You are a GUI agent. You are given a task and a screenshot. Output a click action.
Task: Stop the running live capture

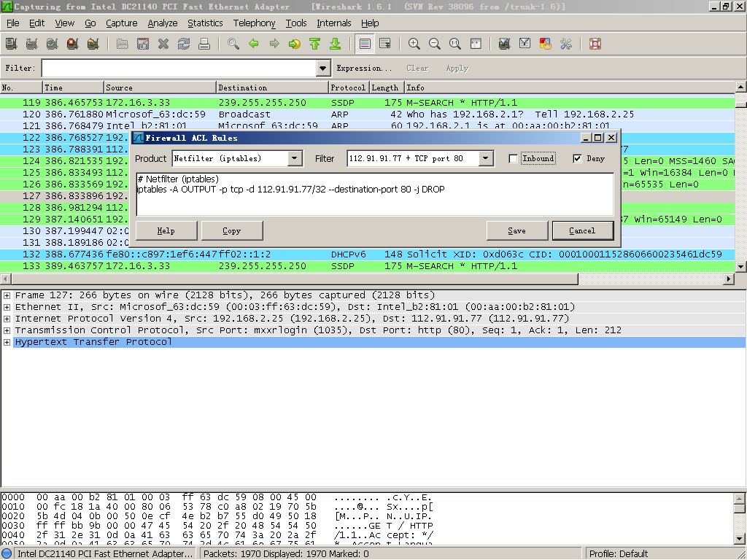[72, 44]
